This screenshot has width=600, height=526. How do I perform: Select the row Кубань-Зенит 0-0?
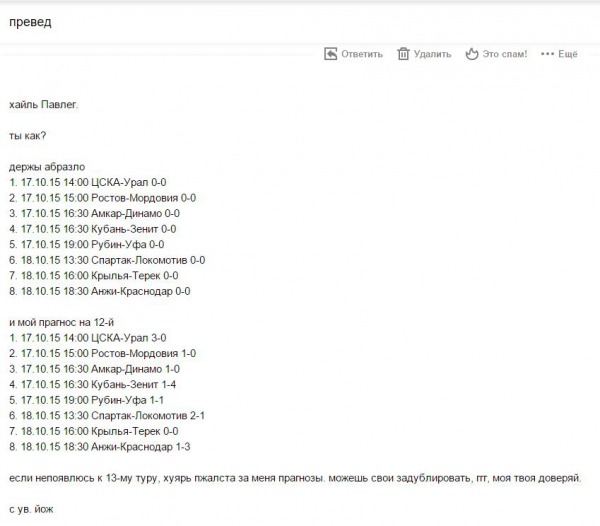[x=93, y=229]
